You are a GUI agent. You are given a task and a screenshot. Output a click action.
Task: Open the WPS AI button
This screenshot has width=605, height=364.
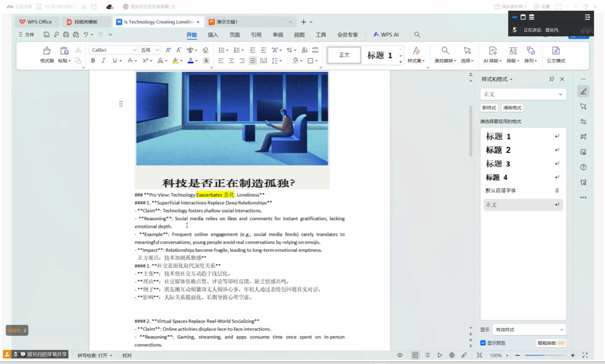point(386,35)
